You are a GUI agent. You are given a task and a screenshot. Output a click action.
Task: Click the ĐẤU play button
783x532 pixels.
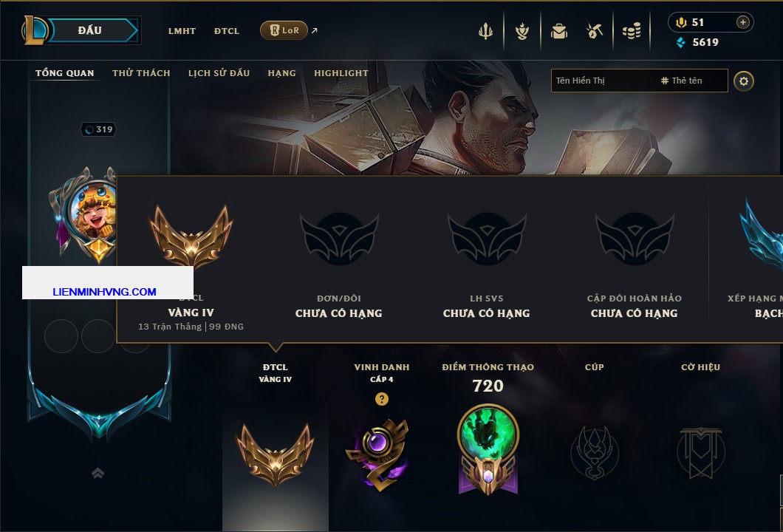91,30
